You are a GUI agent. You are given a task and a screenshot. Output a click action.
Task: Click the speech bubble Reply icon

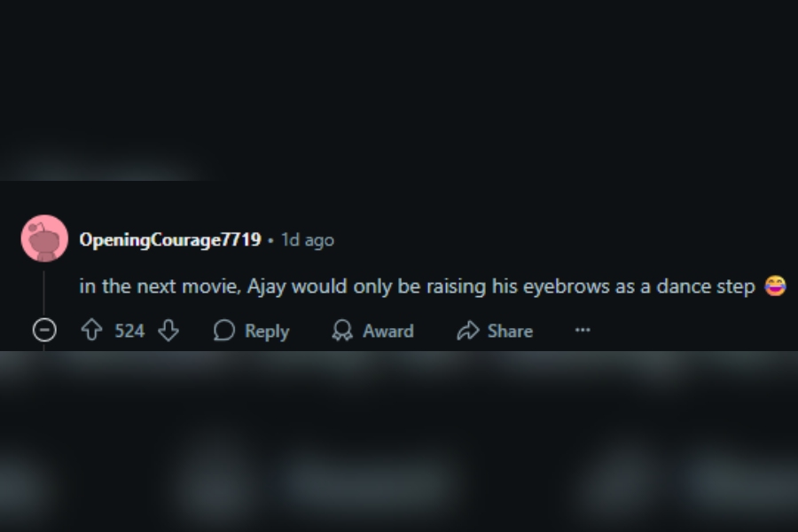click(x=224, y=331)
